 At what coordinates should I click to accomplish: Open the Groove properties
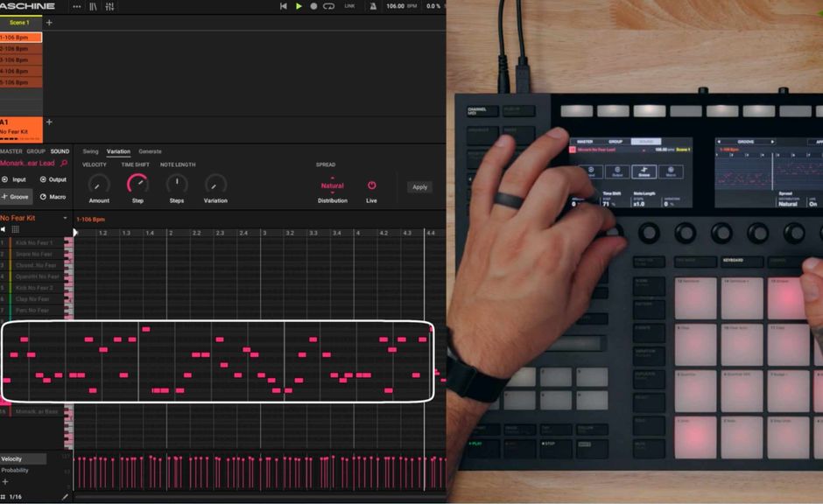(x=16, y=197)
